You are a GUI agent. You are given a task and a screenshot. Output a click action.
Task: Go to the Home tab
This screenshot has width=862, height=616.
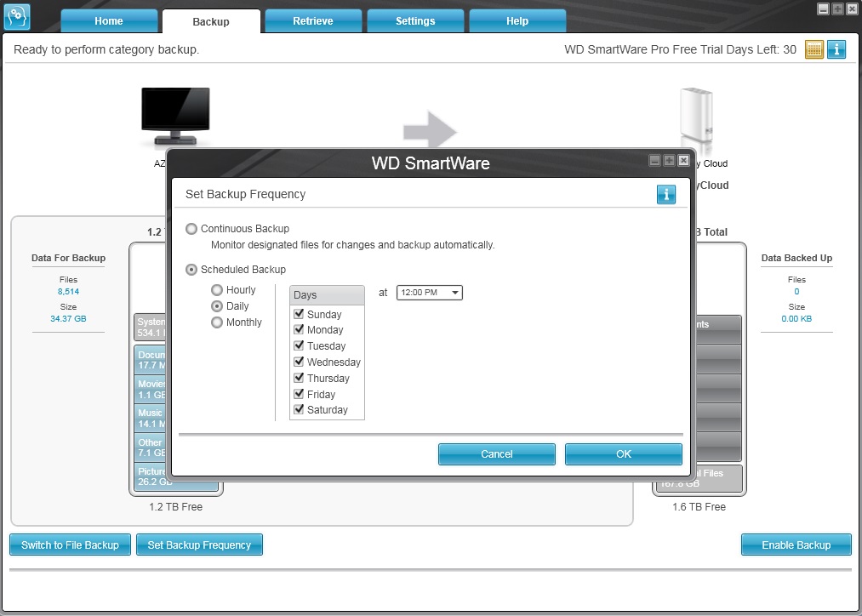tap(109, 21)
